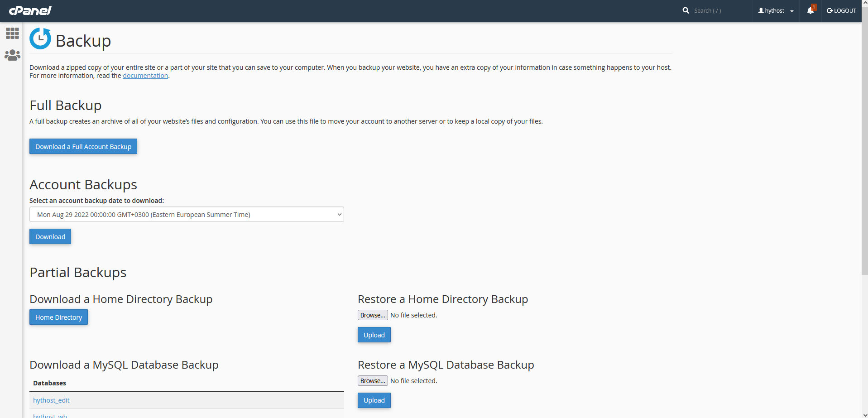This screenshot has width=868, height=418.
Task: Click the cPanel logo
Action: 30,10
